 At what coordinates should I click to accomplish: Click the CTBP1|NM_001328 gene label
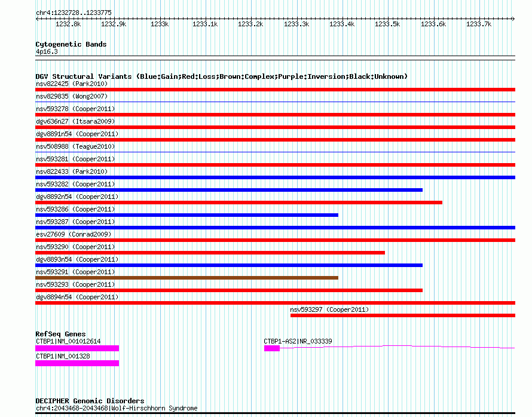(63, 356)
